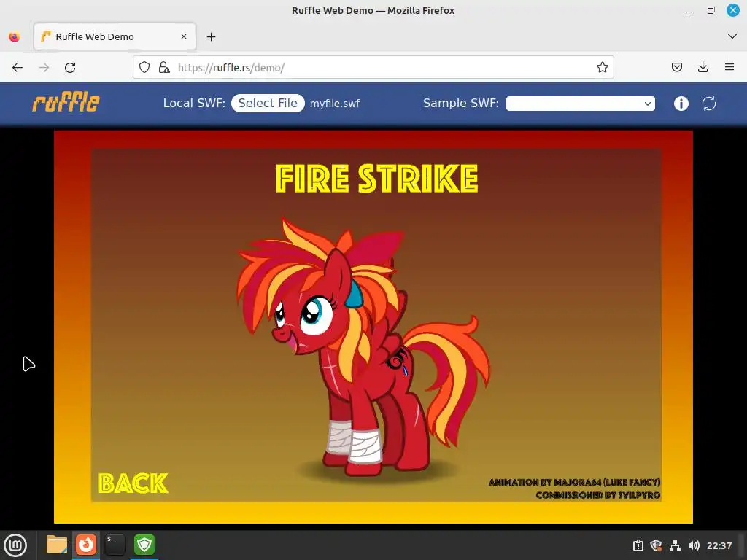Open Ruffle info icon in header
Screen dimensions: 747x560
pos(681,104)
